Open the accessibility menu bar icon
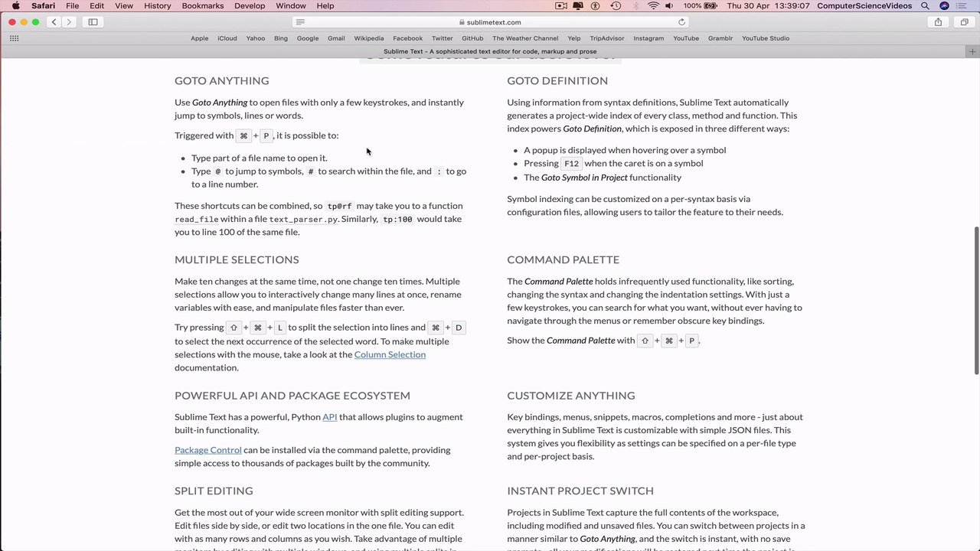The width and height of the screenshot is (980, 551). (x=597, y=6)
